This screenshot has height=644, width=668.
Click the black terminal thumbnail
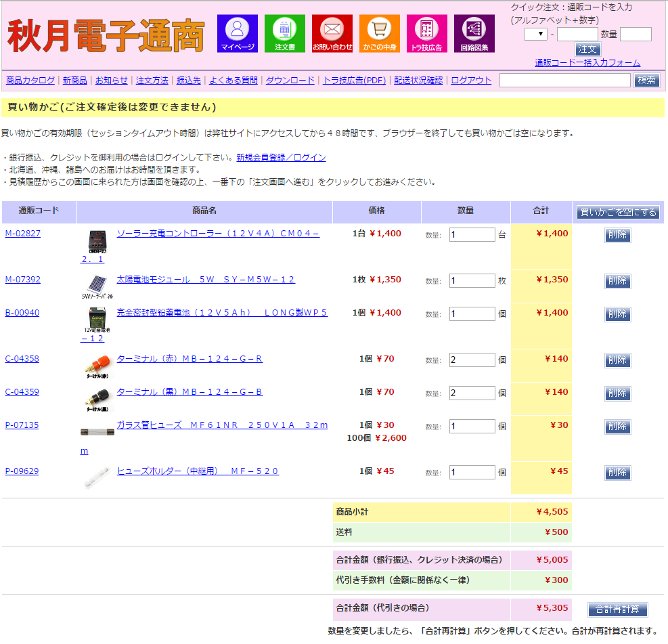tap(97, 400)
